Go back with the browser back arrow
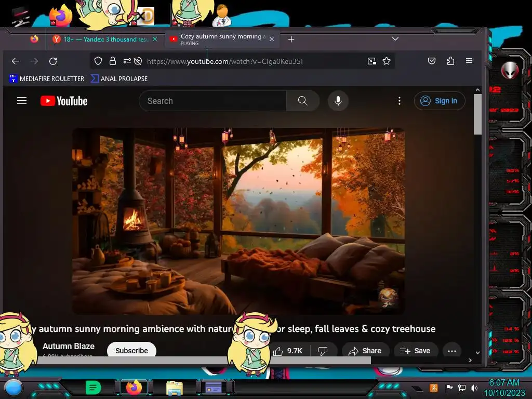Image resolution: width=532 pixels, height=399 pixels. pos(16,61)
